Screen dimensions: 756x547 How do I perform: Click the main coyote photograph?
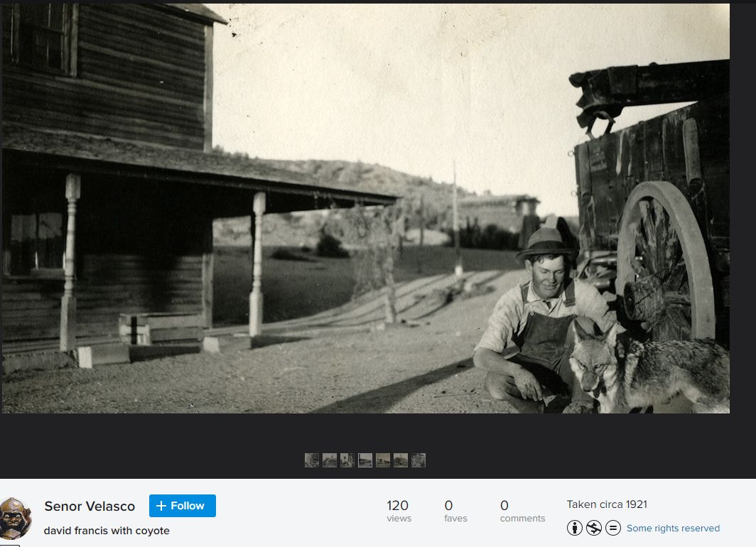[365, 208]
